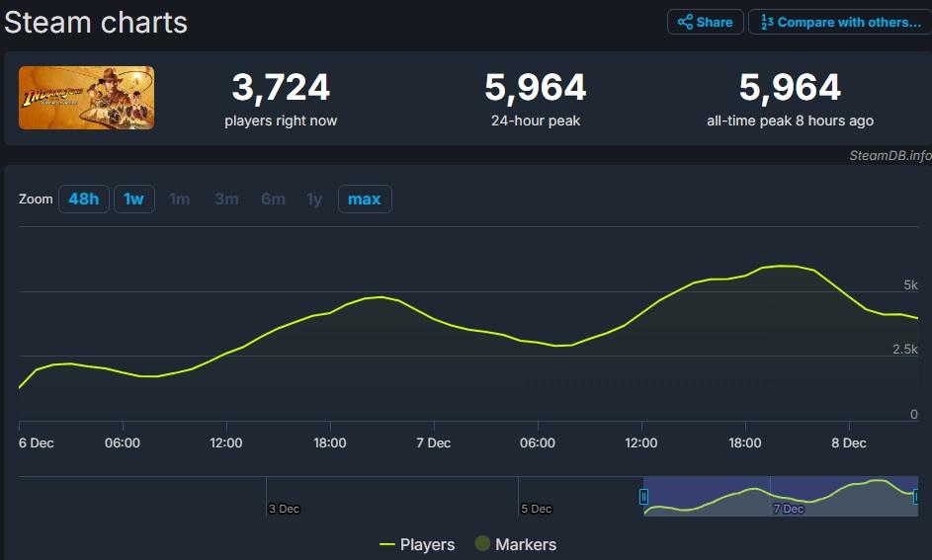Click the Share icon button
932x560 pixels.
pos(705,22)
